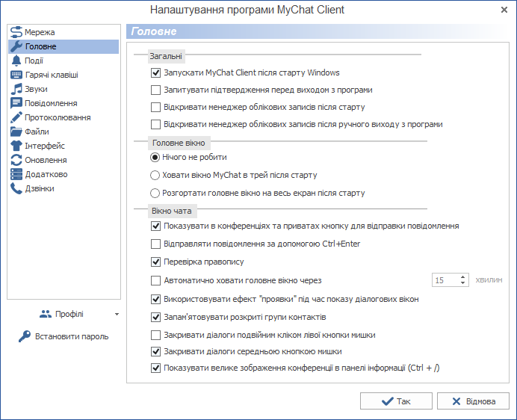This screenshot has height=420, width=517.
Task: Click Встановити пароль
Action: pyautogui.click(x=64, y=336)
